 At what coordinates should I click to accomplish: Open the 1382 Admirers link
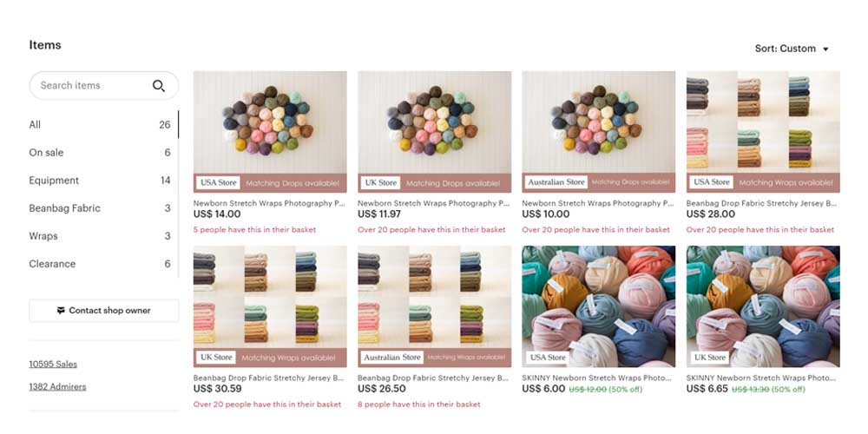click(57, 386)
